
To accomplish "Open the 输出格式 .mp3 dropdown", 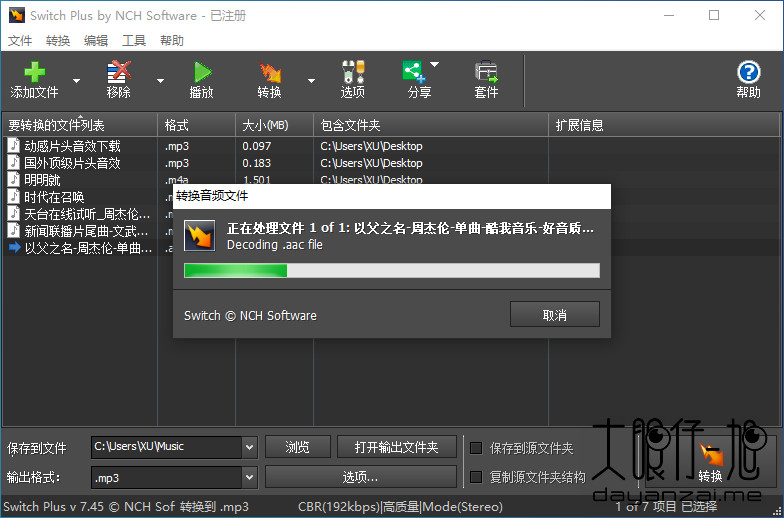I will click(250, 477).
